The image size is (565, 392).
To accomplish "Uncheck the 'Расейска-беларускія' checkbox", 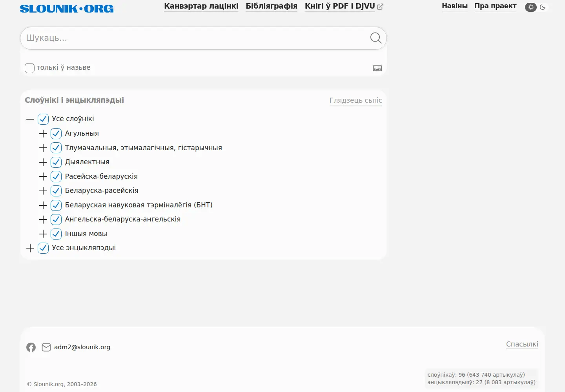I will point(56,176).
